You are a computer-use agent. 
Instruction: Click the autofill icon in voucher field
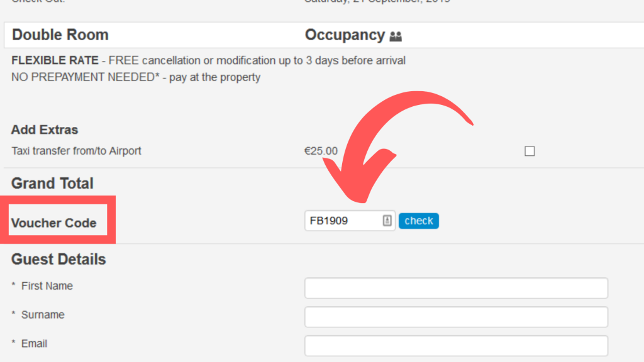pyautogui.click(x=387, y=221)
